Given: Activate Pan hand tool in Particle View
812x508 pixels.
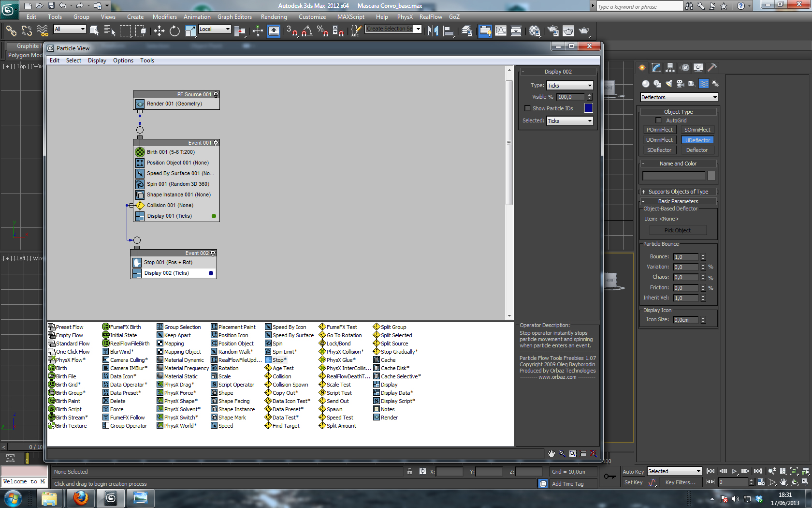Looking at the screenshot, I should click(x=551, y=454).
